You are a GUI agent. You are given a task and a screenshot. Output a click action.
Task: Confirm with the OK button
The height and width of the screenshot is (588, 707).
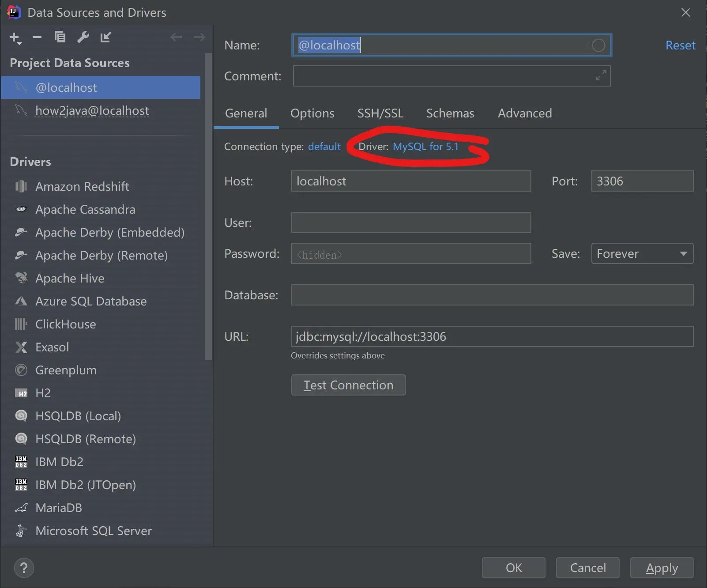[x=514, y=568]
